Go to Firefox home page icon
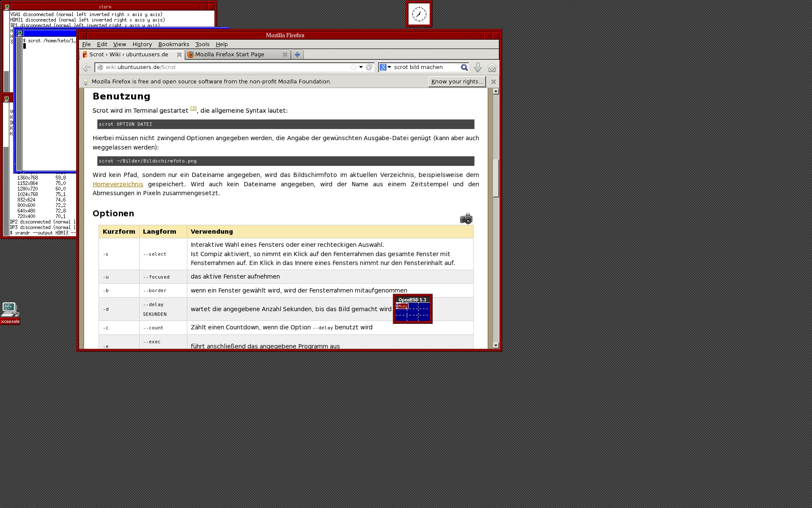The height and width of the screenshot is (508, 812). tap(492, 67)
